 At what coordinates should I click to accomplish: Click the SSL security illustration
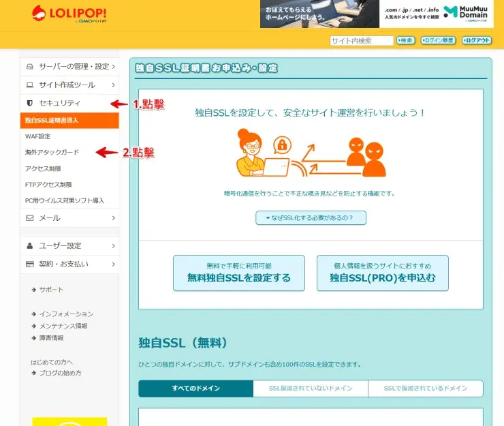click(311, 153)
